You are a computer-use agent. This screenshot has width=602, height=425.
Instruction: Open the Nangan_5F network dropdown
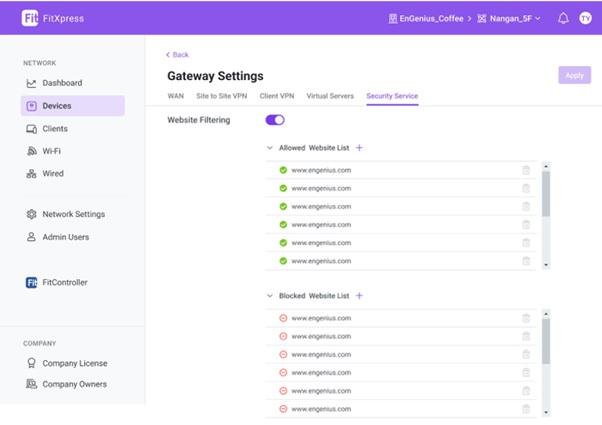[509, 18]
